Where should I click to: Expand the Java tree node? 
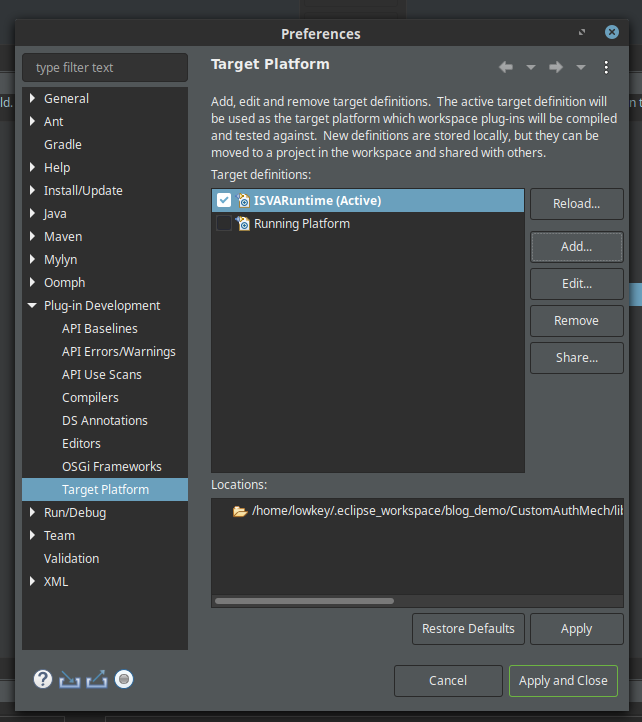[x=32, y=213]
